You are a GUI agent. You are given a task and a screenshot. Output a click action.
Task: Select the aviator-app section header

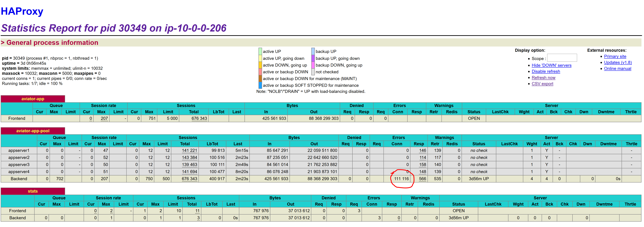point(33,99)
